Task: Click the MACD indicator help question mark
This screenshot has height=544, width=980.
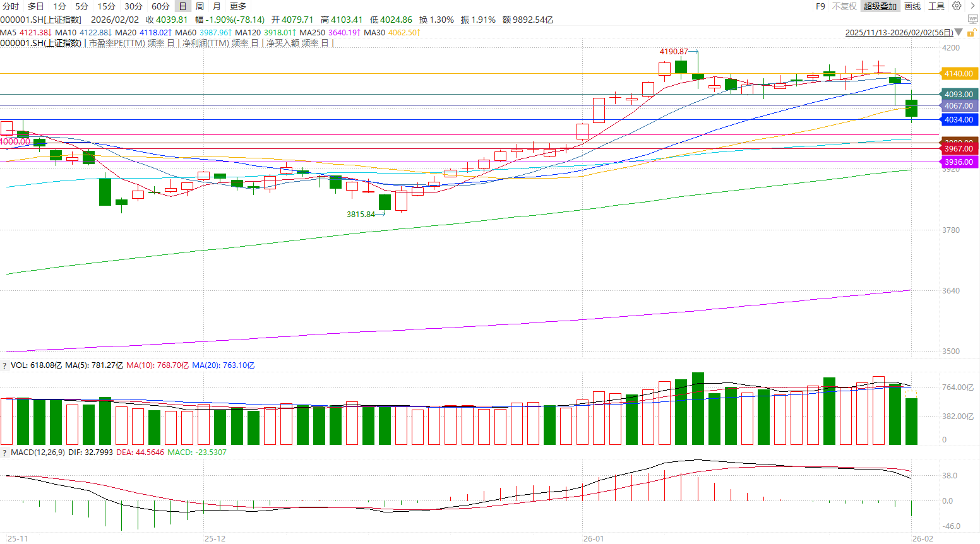Action: 4,453
